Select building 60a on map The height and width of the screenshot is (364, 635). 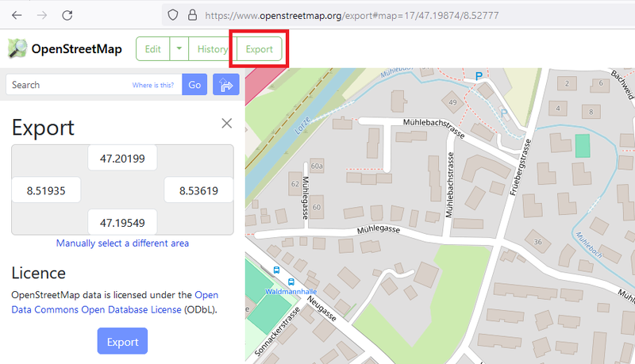point(317,166)
